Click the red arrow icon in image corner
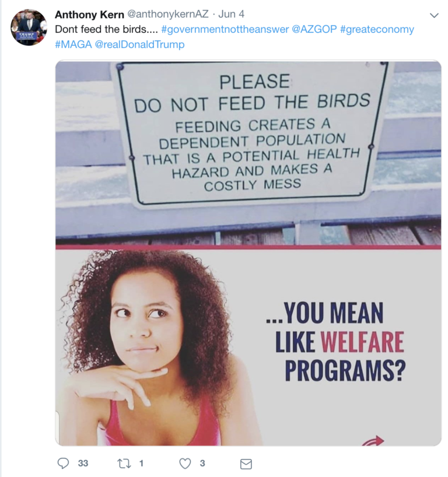 [373, 441]
